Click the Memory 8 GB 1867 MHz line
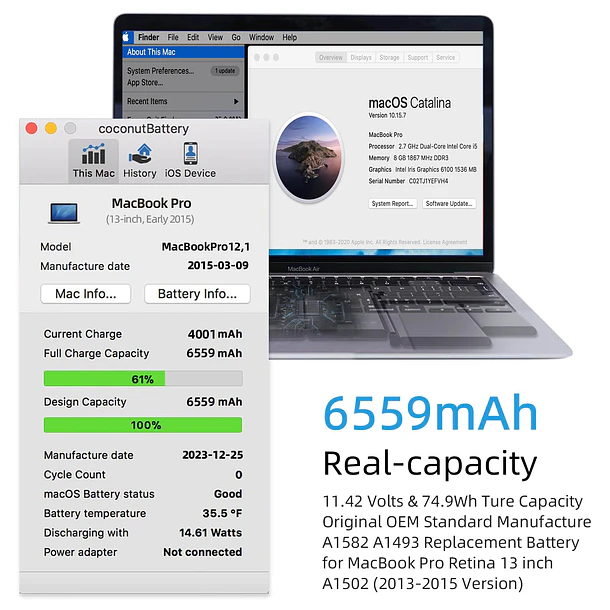The height and width of the screenshot is (610, 610). point(408,158)
